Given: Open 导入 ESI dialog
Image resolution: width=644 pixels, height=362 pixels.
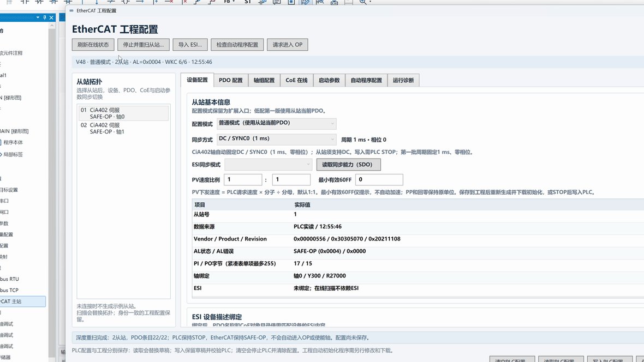Looking at the screenshot, I should pyautogui.click(x=190, y=45).
